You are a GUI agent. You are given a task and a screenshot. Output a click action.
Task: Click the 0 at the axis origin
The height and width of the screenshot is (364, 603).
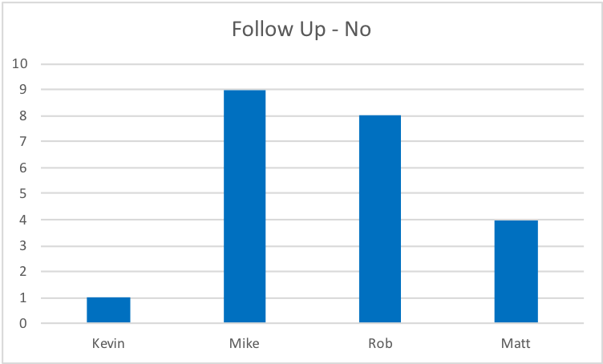pos(25,324)
